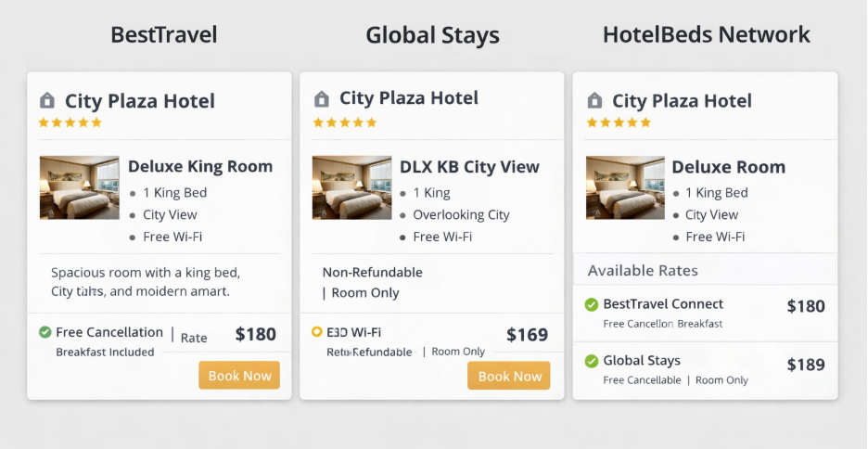
Task: Click the hotel icon in BestTravel card
Action: point(47,100)
